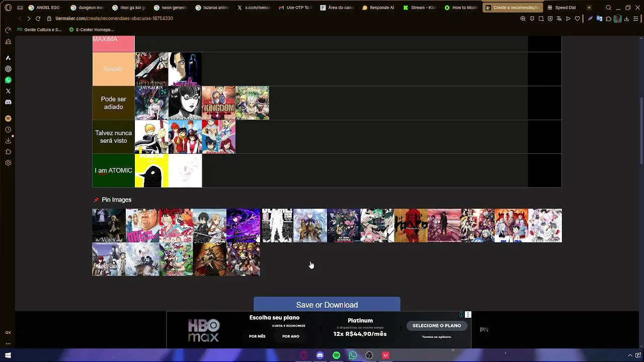
Task: Click the zoom magnifier icon in address bar
Action: tap(523, 19)
